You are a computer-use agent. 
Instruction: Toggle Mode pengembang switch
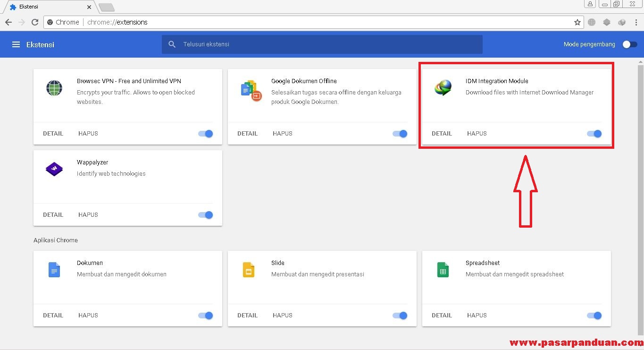tap(630, 44)
